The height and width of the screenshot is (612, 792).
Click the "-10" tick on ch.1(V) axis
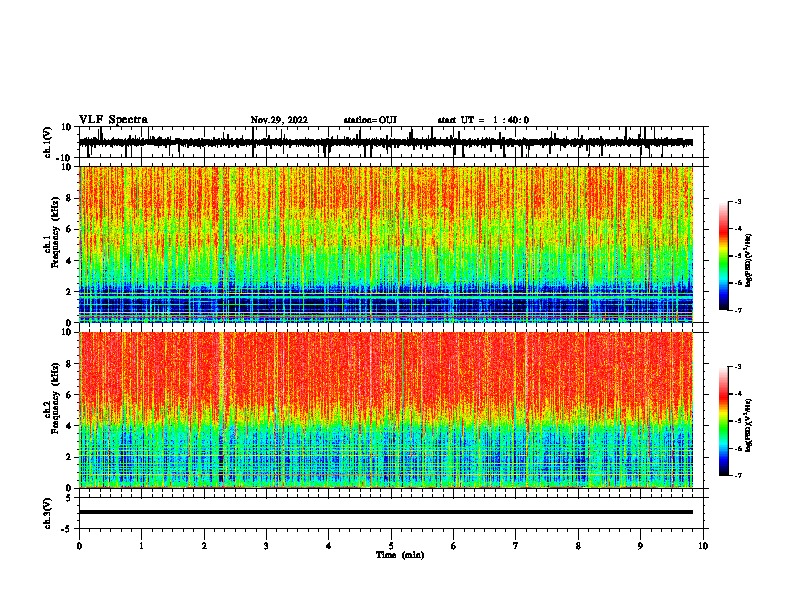tap(64, 158)
